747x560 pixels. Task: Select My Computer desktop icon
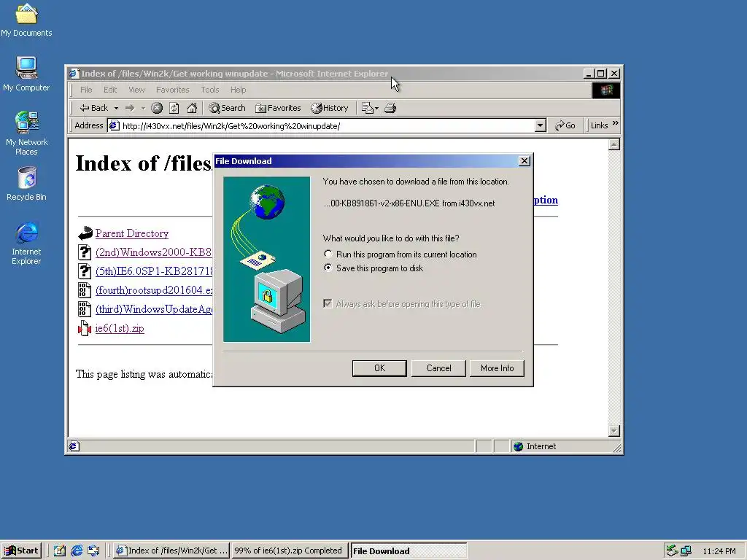coord(26,74)
